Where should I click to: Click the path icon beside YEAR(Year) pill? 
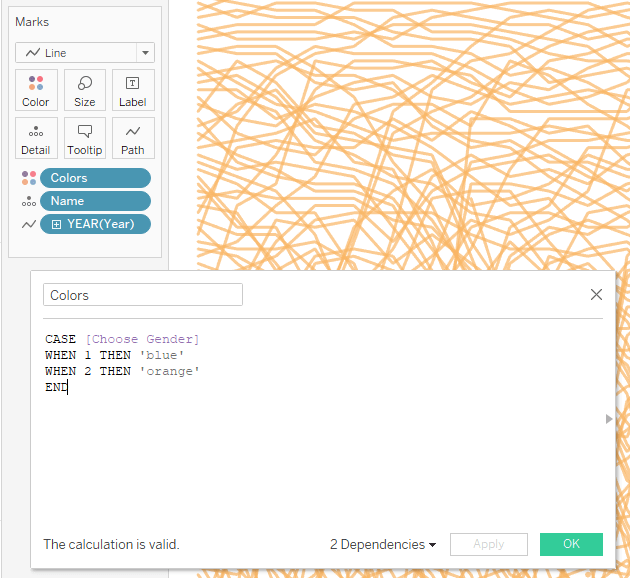(28, 225)
